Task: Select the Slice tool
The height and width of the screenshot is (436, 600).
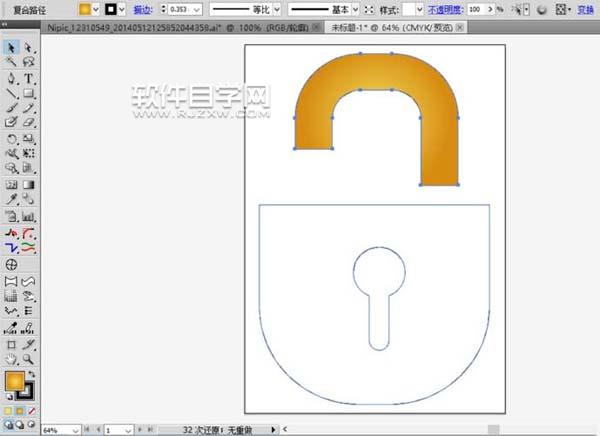Action: coord(28,345)
